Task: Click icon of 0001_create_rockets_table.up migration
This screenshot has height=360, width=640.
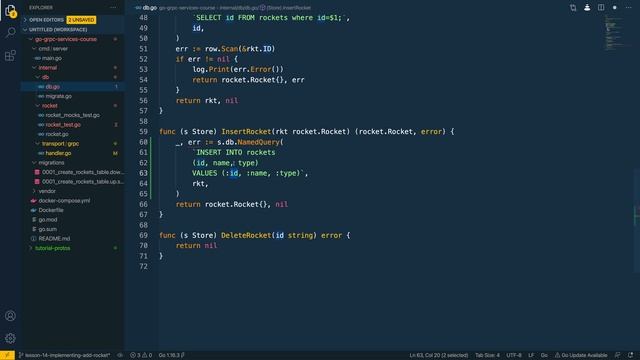Action: click(37, 182)
